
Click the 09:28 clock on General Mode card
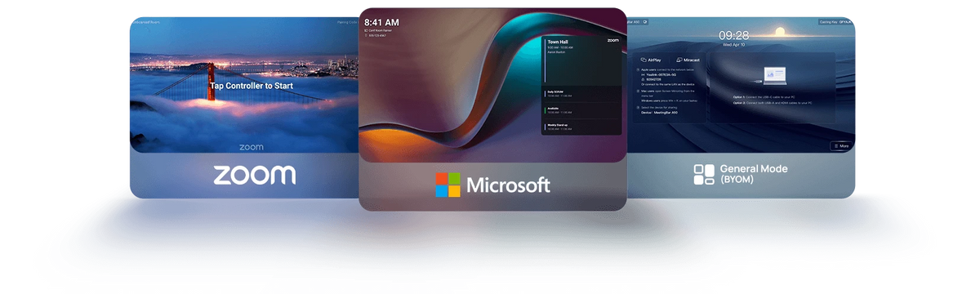(x=733, y=35)
